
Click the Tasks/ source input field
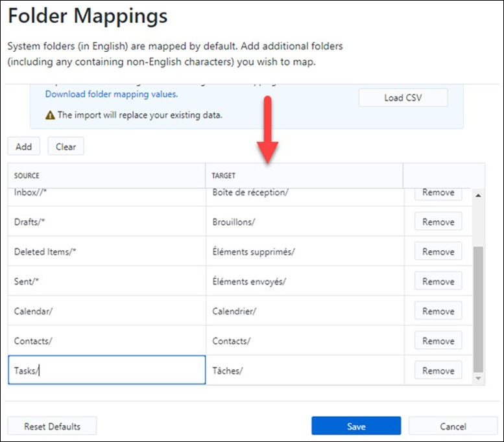pos(106,370)
